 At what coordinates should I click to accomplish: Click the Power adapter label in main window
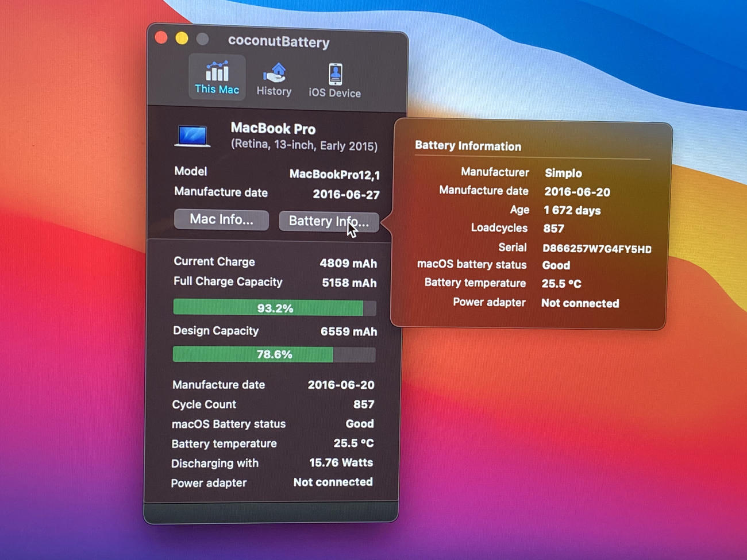(x=209, y=483)
